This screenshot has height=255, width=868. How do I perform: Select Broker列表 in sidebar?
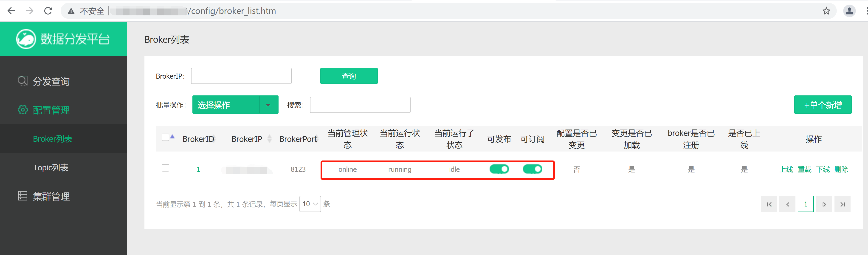point(53,139)
